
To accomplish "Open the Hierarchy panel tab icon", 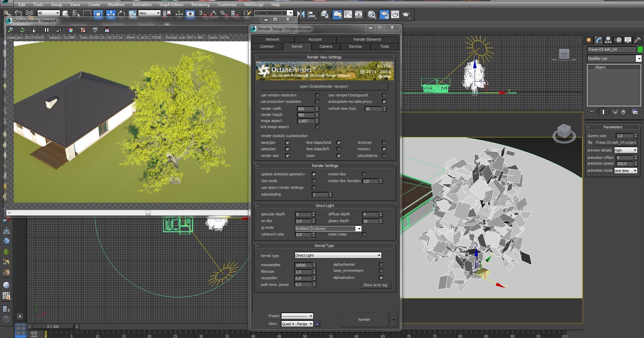I will (x=608, y=40).
